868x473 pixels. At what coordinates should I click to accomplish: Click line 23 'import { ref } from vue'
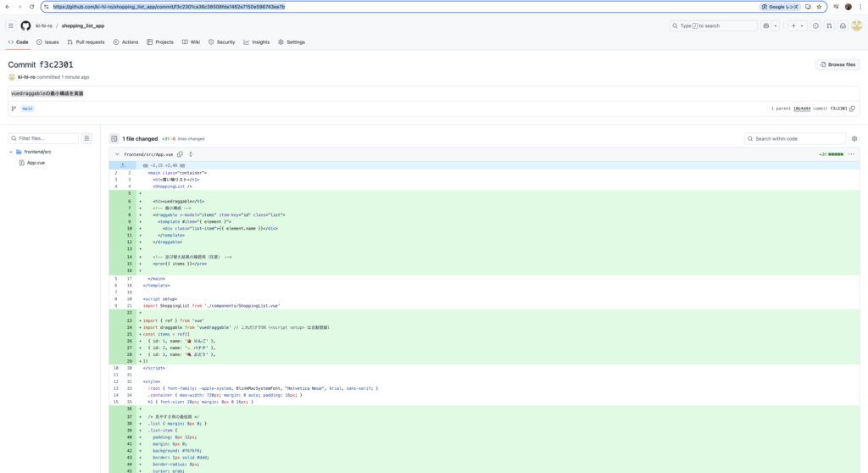[173, 320]
